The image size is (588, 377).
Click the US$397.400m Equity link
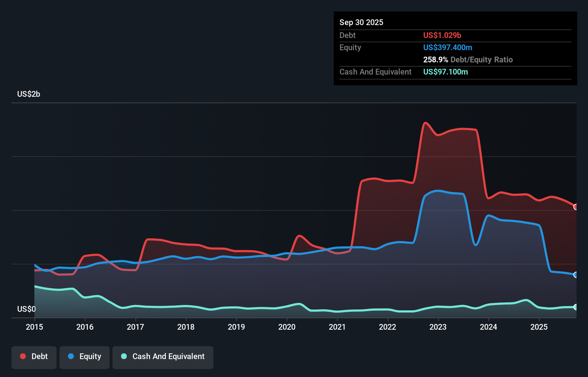[447, 47]
